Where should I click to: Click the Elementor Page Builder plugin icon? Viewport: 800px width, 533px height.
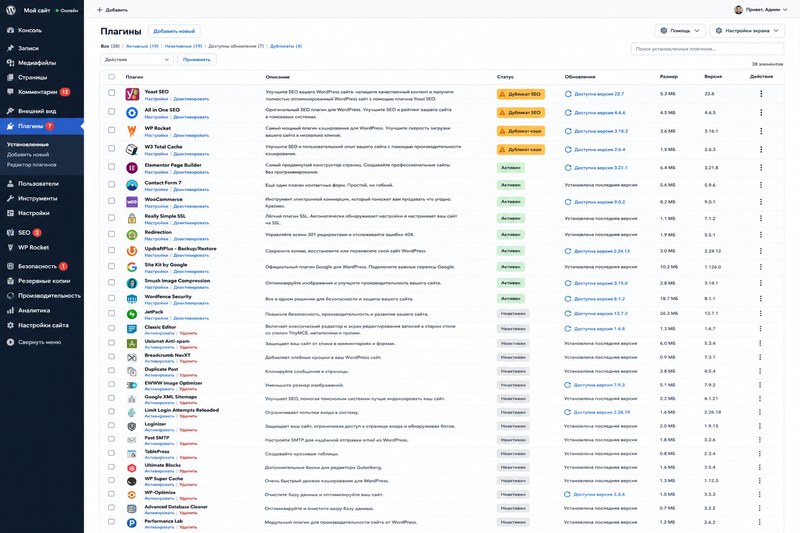click(132, 168)
